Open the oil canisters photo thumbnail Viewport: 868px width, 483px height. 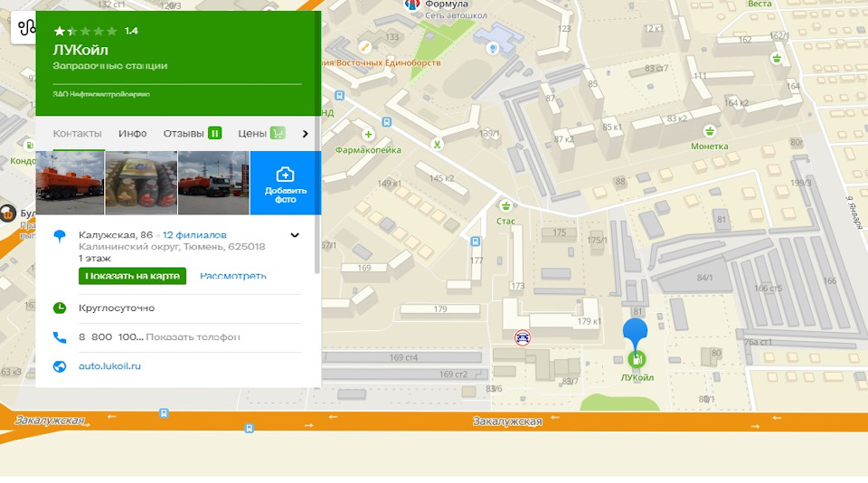coord(141,183)
